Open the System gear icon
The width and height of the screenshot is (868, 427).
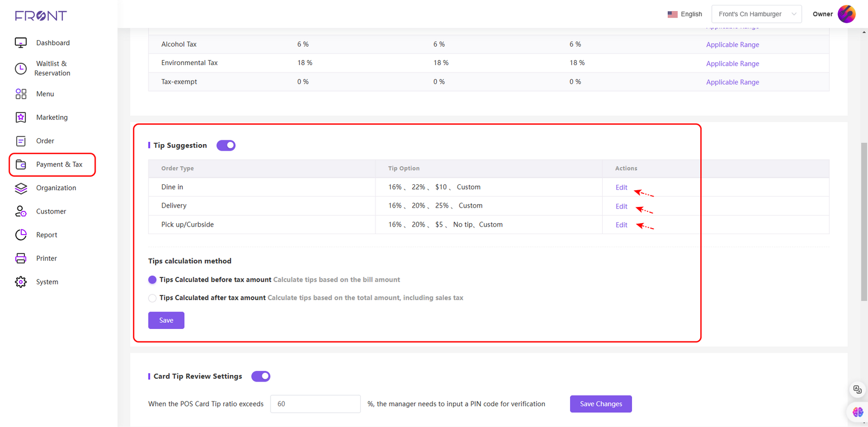coord(21,282)
